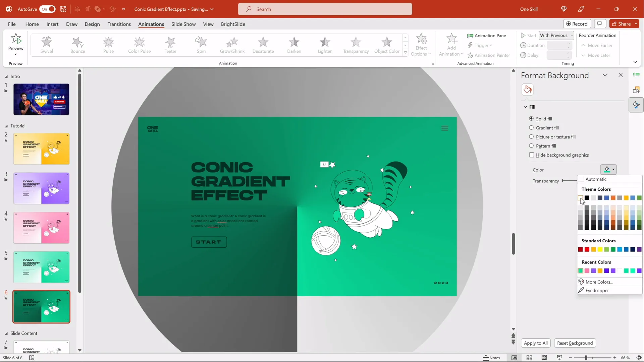Switch to Slide Sorter view
This screenshot has height=362, width=644.
(x=529, y=358)
